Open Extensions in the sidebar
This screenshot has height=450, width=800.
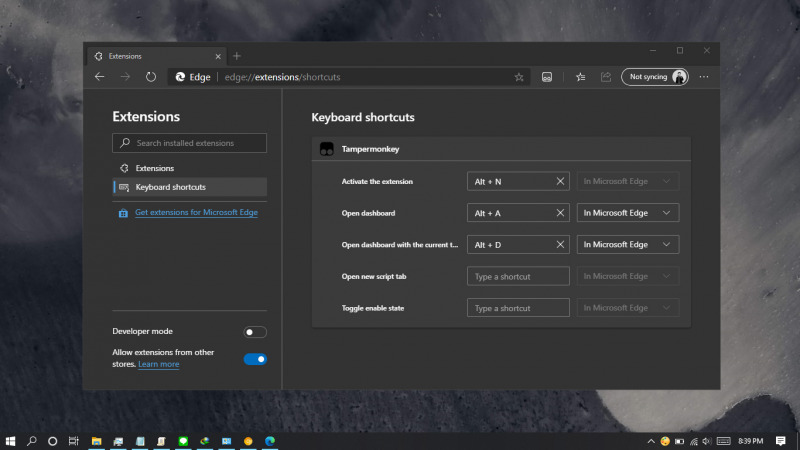tap(189, 168)
